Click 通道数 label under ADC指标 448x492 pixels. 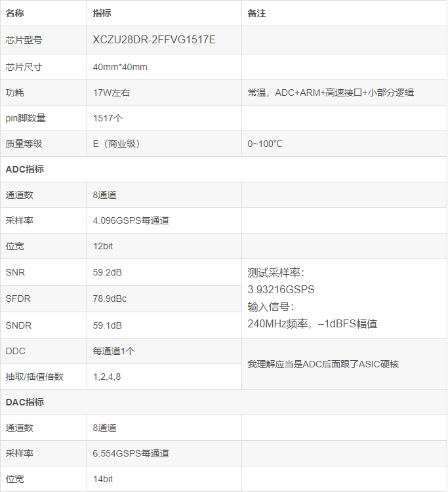coord(20,195)
